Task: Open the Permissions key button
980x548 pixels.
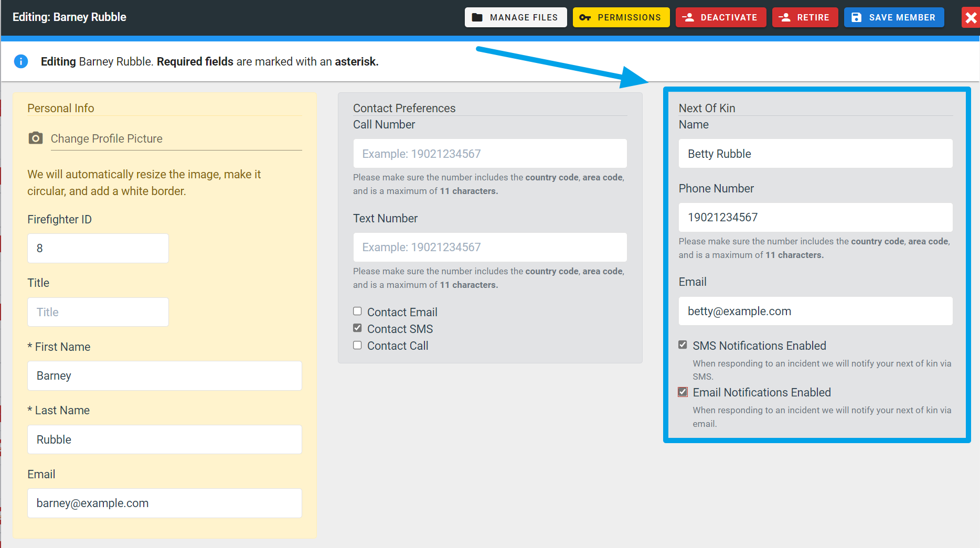Action: tap(621, 17)
